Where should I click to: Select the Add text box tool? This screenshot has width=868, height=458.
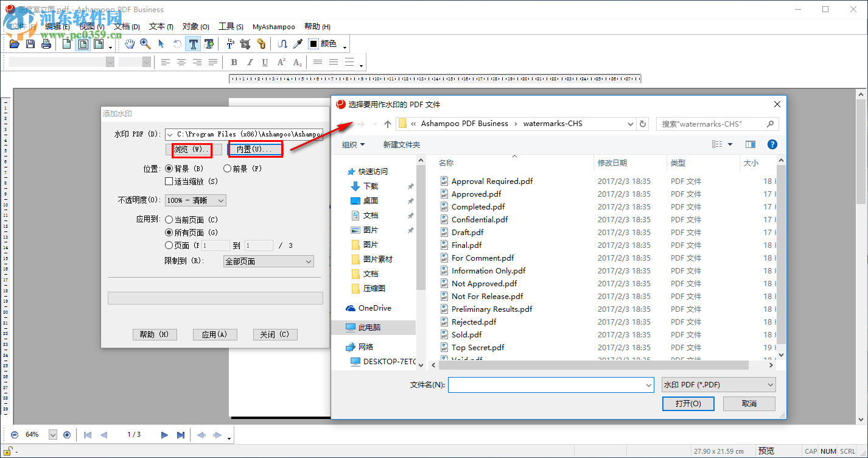pyautogui.click(x=209, y=44)
